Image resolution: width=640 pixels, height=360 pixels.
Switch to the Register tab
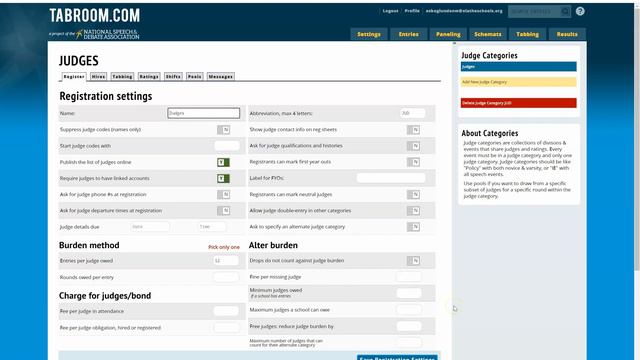[74, 76]
